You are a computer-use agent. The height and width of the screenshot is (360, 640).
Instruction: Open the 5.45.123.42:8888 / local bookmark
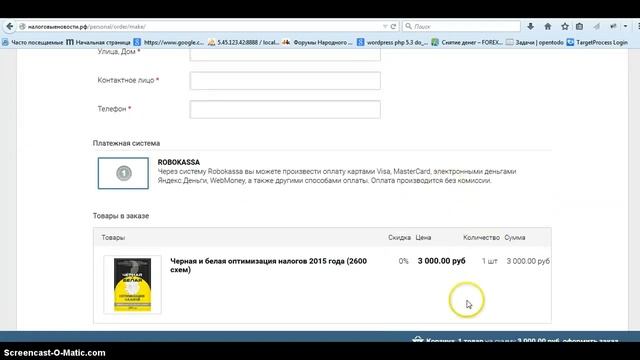click(x=244, y=42)
